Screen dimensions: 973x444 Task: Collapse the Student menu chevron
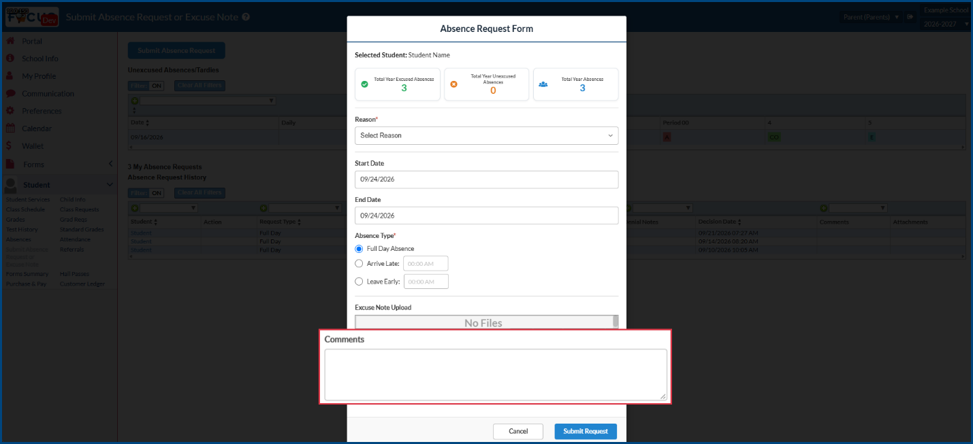110,185
